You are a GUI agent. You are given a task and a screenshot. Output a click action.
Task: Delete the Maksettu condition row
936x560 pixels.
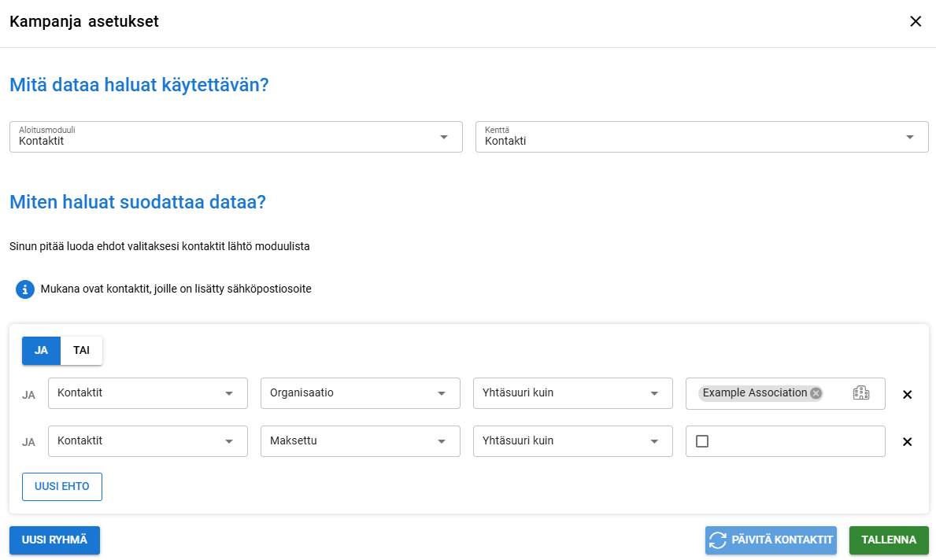coord(907,442)
